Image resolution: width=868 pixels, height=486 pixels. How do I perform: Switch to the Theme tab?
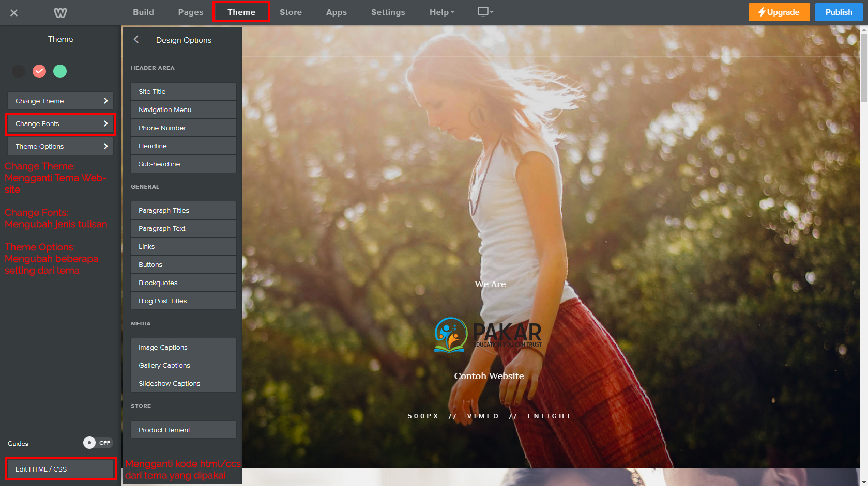[241, 12]
